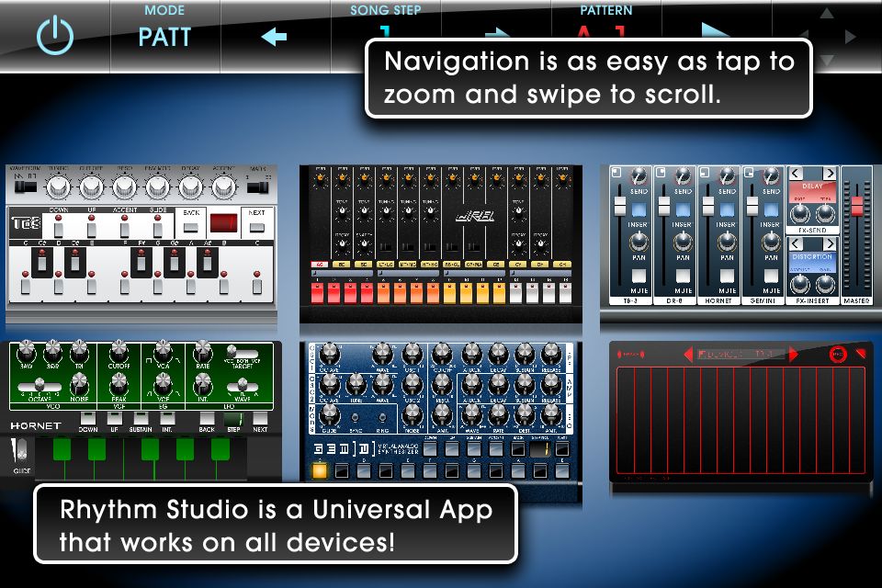Step back on the TB-3 sequencer

[191, 227]
